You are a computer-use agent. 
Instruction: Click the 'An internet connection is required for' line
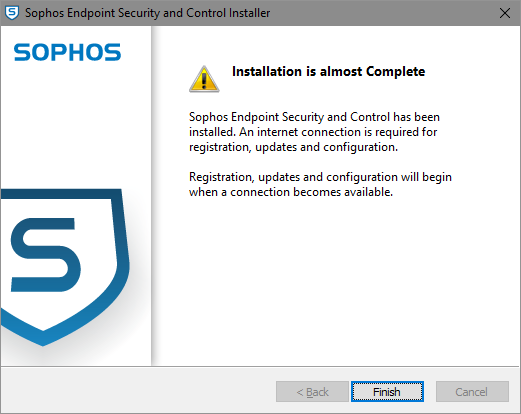pyautogui.click(x=338, y=132)
